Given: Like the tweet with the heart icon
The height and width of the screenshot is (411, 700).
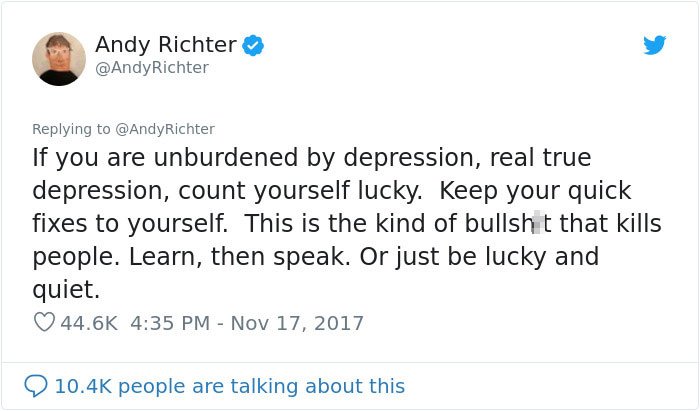Looking at the screenshot, I should tap(44, 322).
